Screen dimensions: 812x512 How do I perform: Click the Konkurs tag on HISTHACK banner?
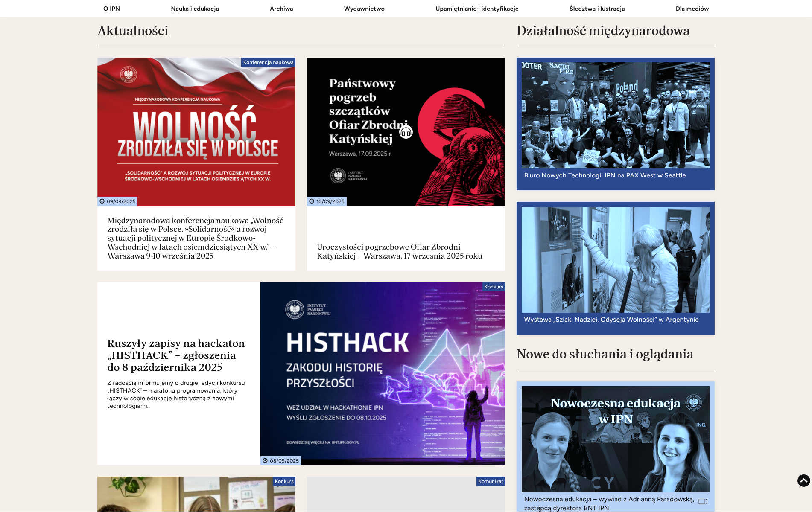click(494, 287)
